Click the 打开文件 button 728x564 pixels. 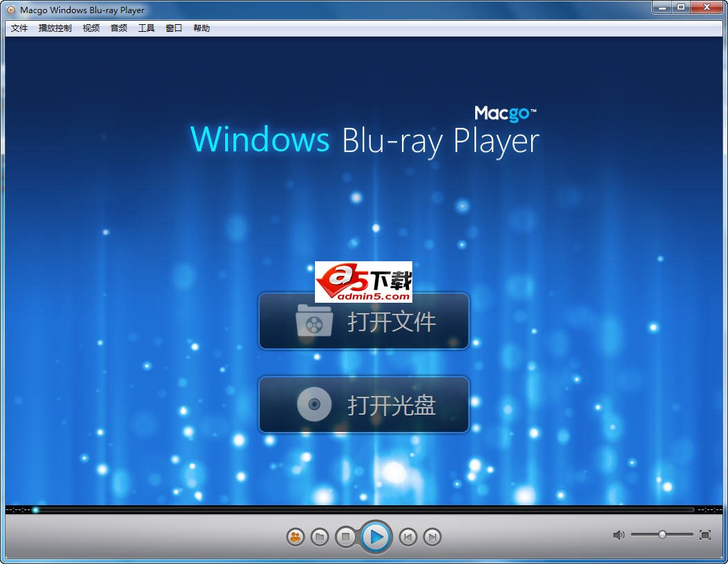[x=364, y=321]
